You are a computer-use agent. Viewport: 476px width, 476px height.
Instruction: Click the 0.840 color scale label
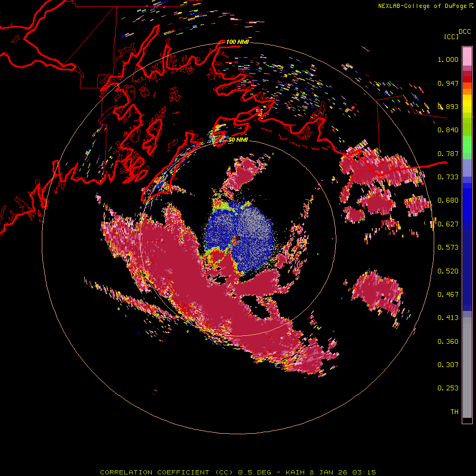tap(448, 130)
